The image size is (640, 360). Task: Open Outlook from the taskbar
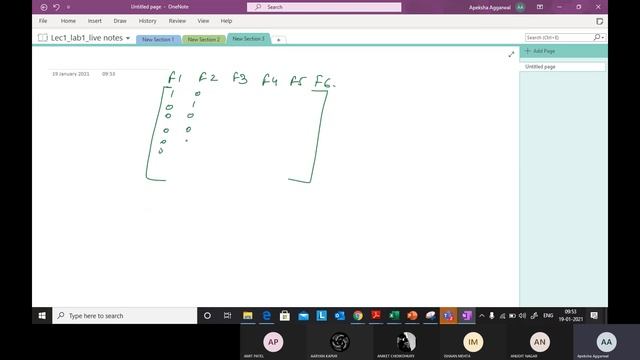pos(340,316)
